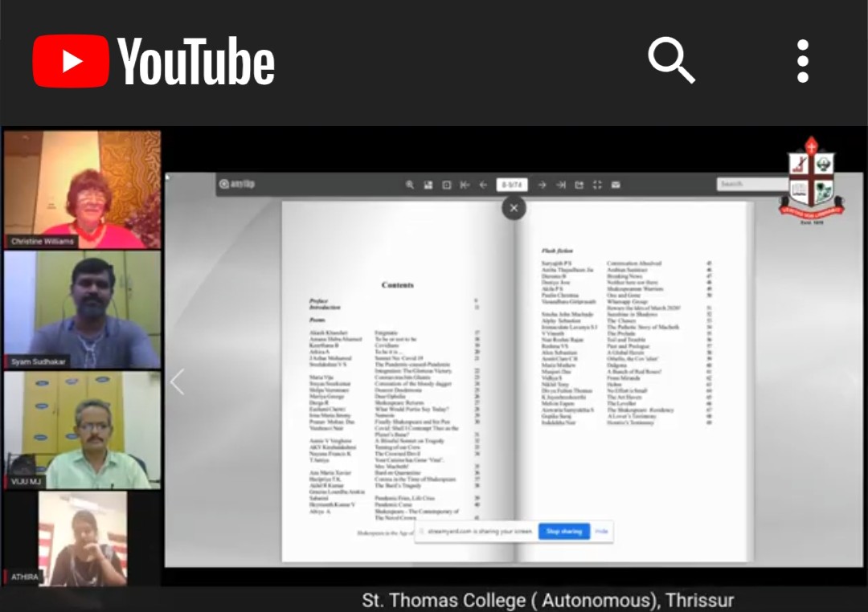The image size is (868, 612).
Task: Hide the screen-sharing notification bar
Action: pyautogui.click(x=601, y=532)
